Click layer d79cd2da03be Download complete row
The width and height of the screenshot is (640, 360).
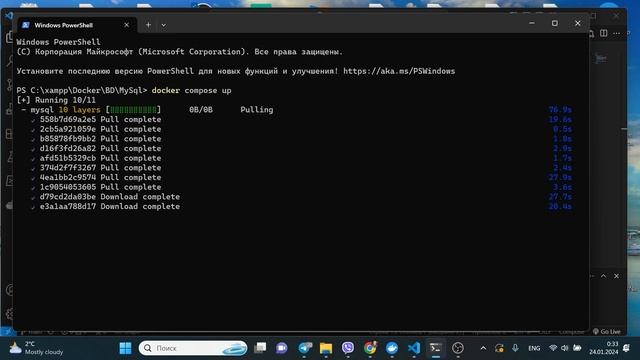coord(106,197)
